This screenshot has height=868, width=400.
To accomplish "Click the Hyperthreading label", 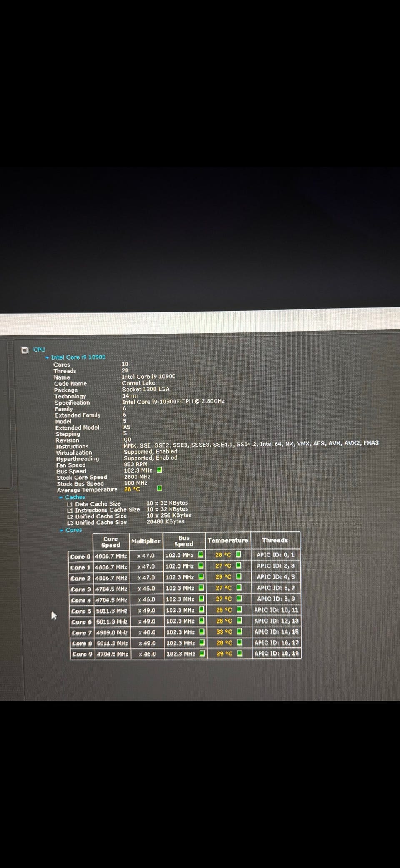I will pyautogui.click(x=77, y=459).
